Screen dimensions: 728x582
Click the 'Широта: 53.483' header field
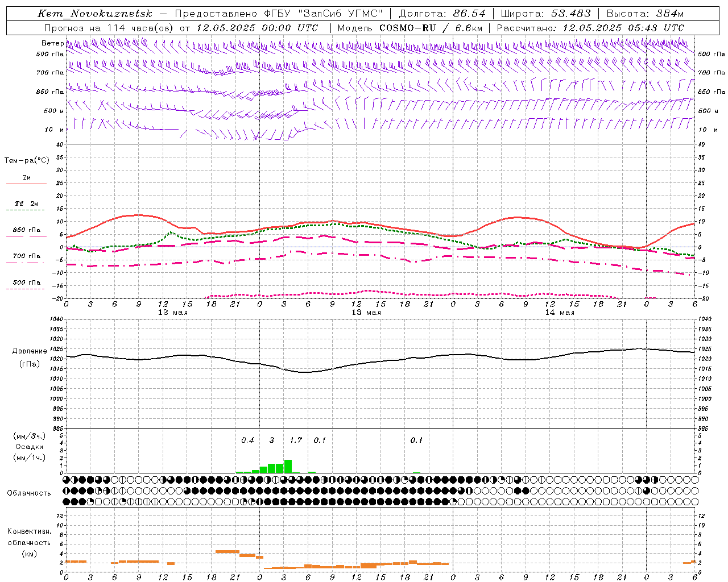[546, 14]
